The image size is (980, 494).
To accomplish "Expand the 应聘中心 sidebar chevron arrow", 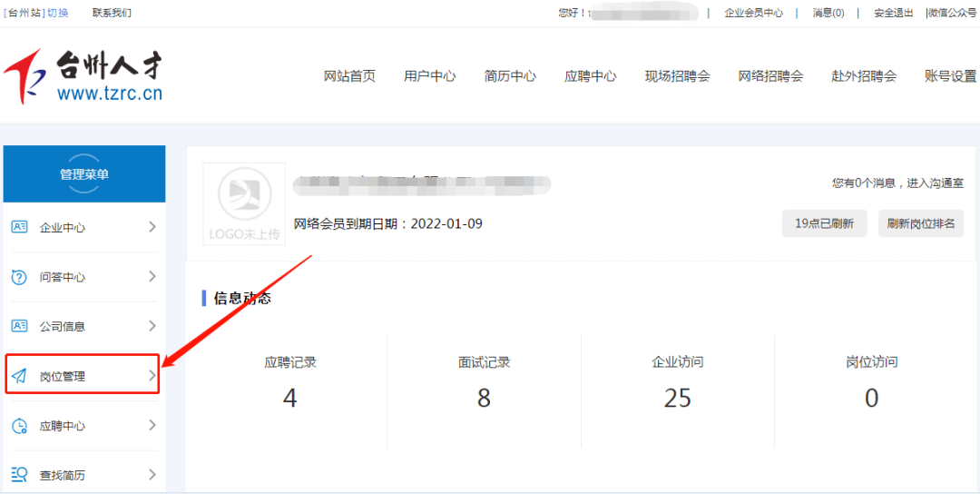I will point(152,425).
